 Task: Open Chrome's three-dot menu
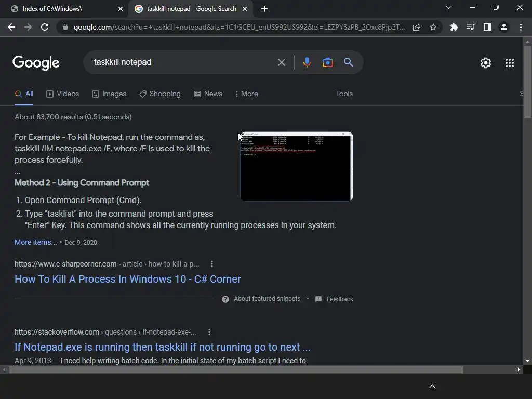(521, 27)
